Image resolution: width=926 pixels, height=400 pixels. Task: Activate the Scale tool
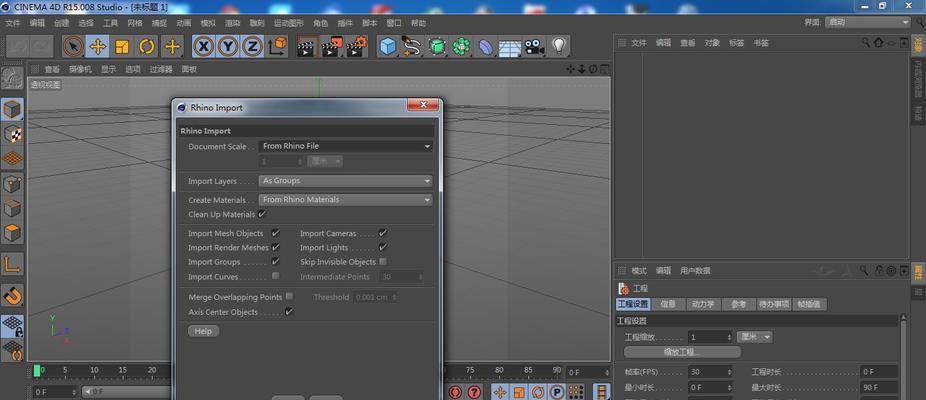[122, 46]
